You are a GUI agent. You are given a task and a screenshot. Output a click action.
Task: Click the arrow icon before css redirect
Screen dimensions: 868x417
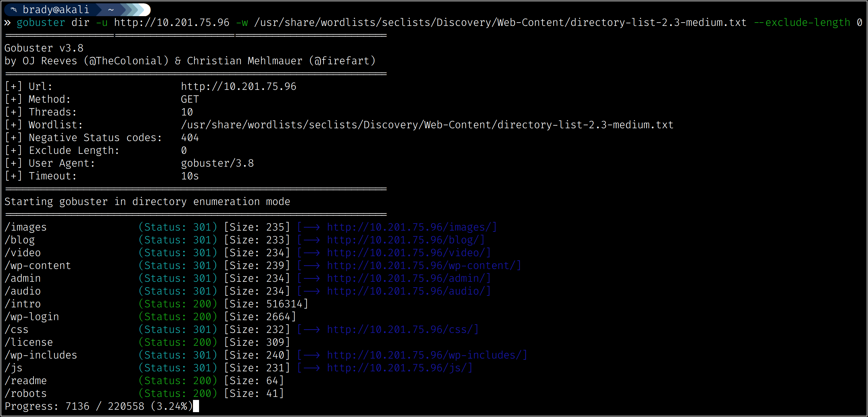312,329
